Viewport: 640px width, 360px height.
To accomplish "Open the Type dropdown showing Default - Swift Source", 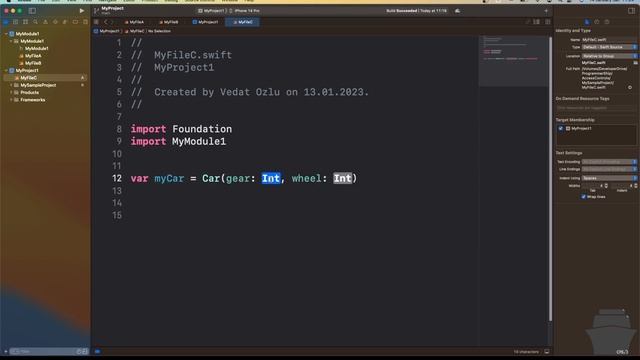I will tap(609, 47).
